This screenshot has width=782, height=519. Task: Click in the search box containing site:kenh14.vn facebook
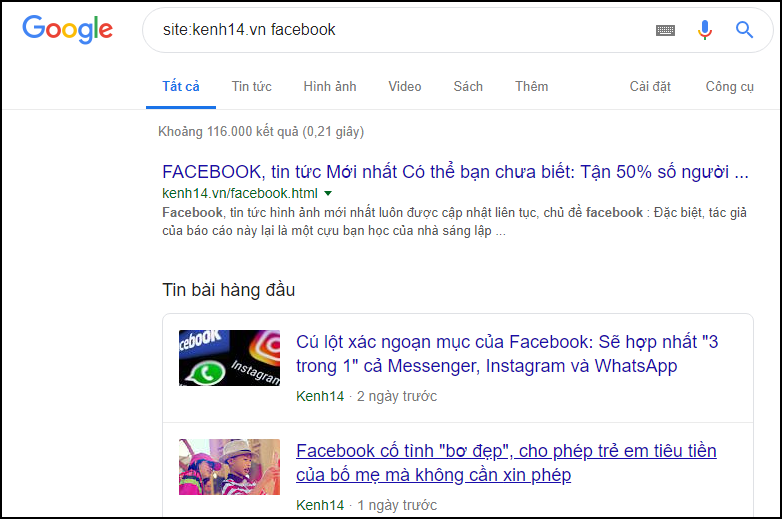point(400,30)
